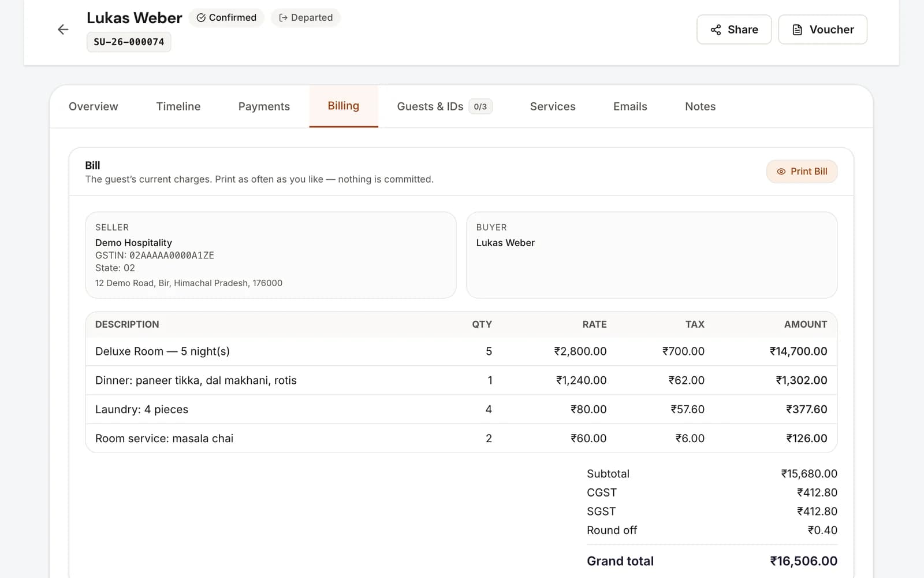Click the Grand total ₹16,506.00 value
This screenshot has height=578, width=924.
(x=803, y=561)
